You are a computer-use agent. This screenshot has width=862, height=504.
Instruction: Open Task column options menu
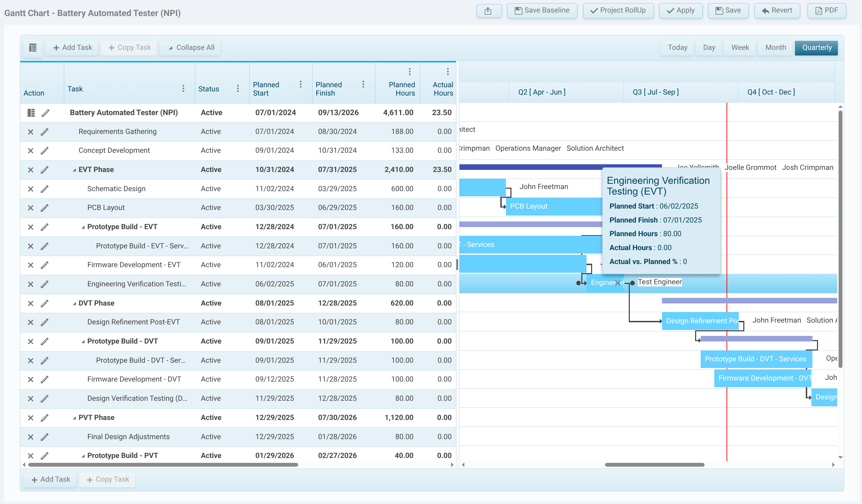(x=183, y=89)
